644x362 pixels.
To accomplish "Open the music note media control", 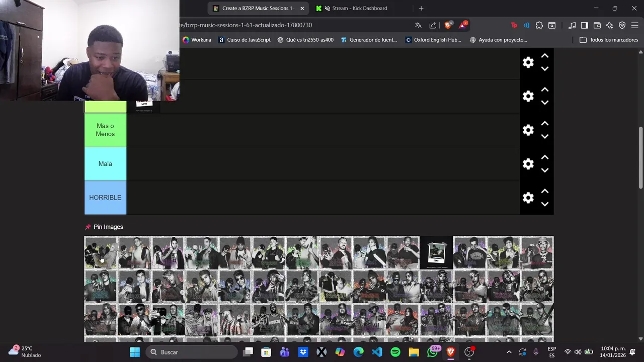I will (x=572, y=25).
